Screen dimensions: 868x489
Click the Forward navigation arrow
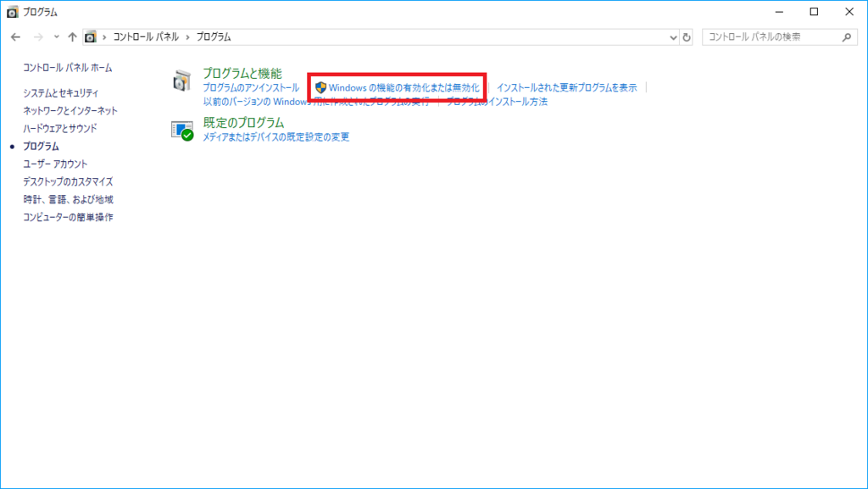[38, 37]
